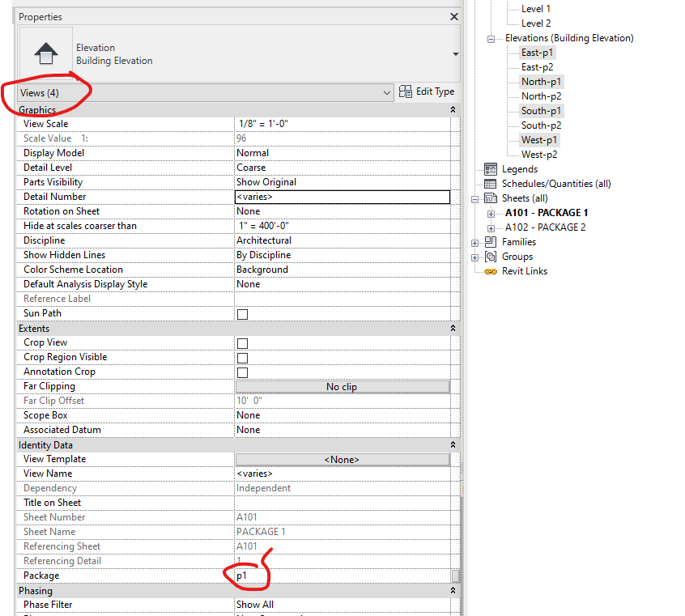
Task: Click the Package value p1 field
Action: coord(342,576)
